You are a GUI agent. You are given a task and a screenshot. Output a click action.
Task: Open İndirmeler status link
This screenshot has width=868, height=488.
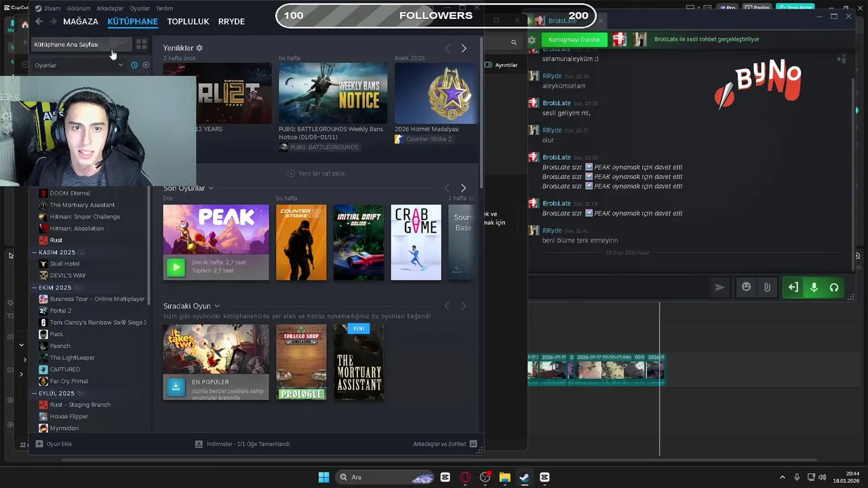click(242, 444)
